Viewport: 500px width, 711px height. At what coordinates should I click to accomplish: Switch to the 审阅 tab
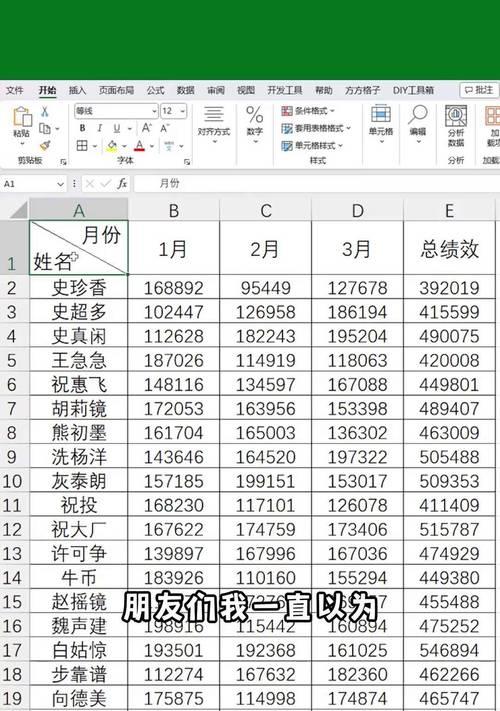(216, 90)
